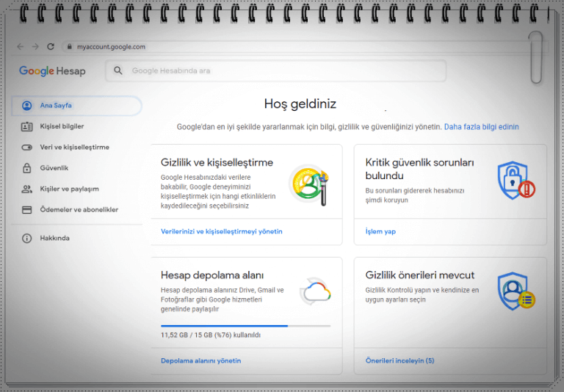
Task: Click the Kişiler ve paylaşım people icon
Action: [27, 189]
